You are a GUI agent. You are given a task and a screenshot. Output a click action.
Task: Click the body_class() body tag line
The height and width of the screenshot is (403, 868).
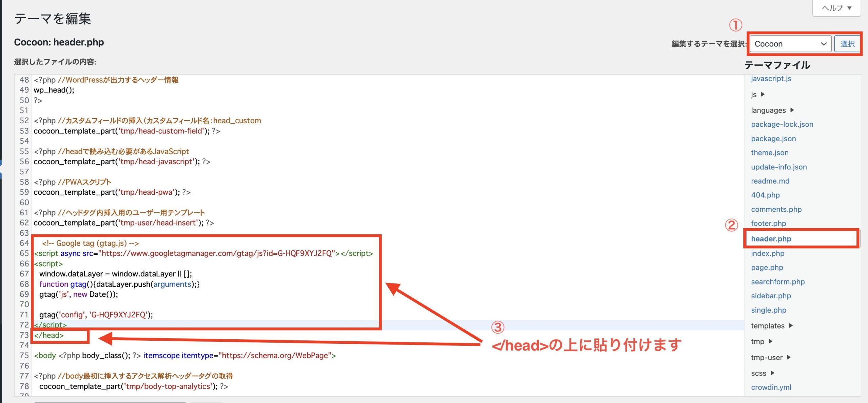(185, 356)
